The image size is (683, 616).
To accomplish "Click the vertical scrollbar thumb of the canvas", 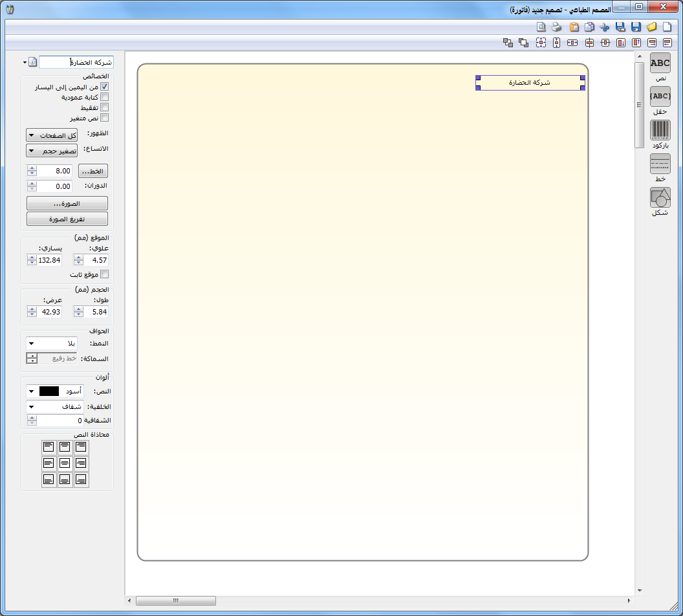I will tap(639, 105).
